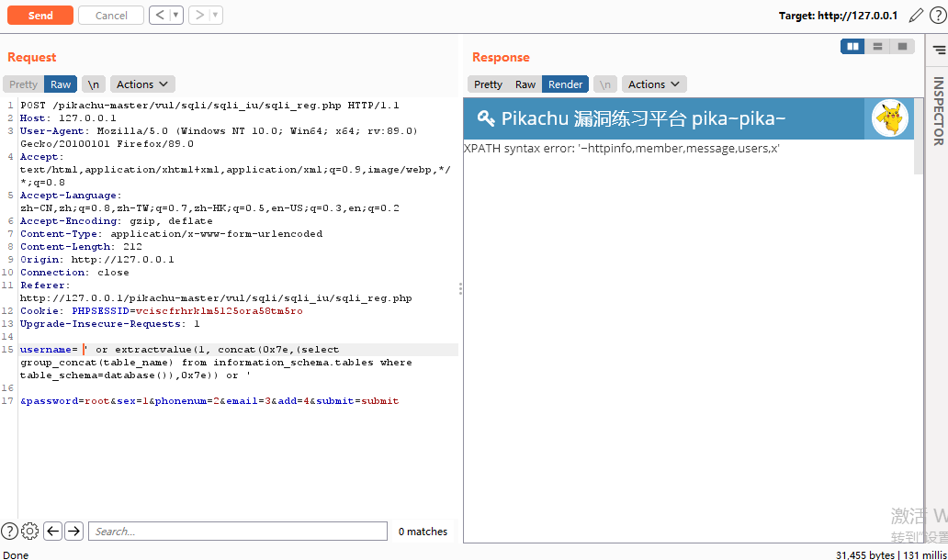
Task: Select the Request Raw tab
Action: click(x=61, y=84)
